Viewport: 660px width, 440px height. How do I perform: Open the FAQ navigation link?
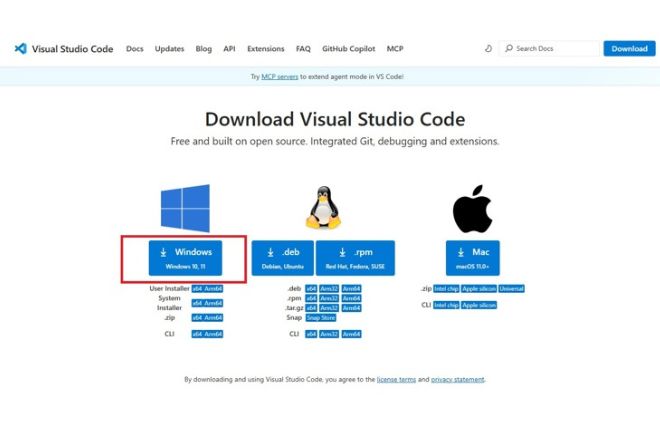(x=303, y=48)
